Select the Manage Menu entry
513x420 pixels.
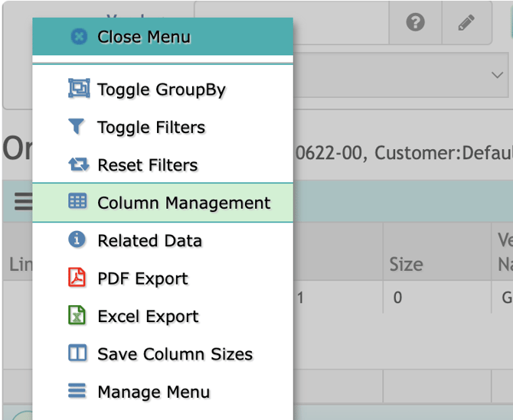pos(153,392)
